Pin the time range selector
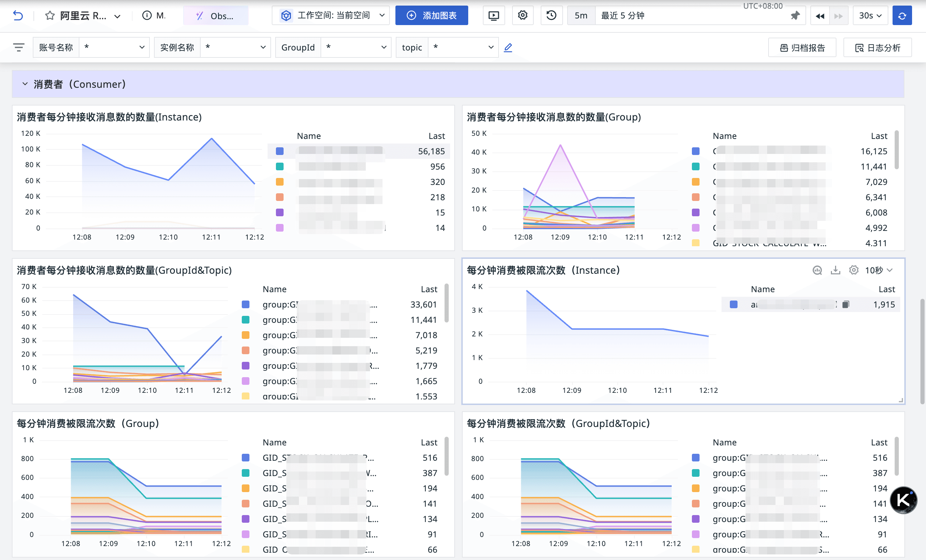The width and height of the screenshot is (926, 560). coord(795,15)
